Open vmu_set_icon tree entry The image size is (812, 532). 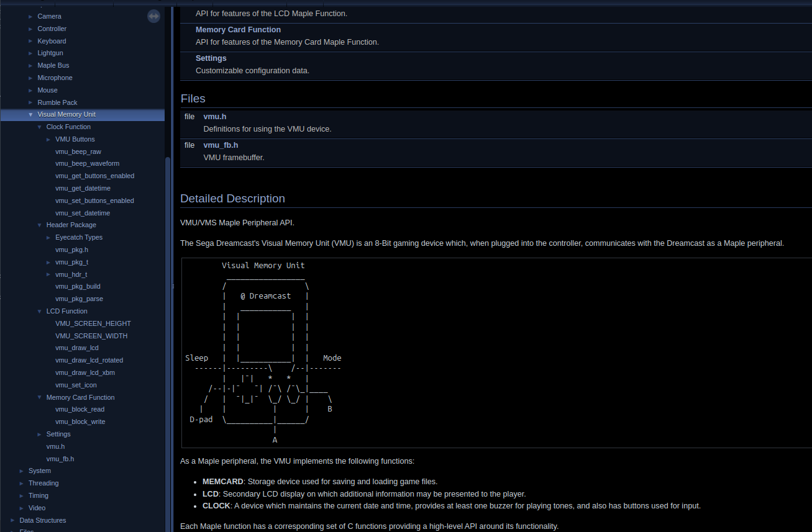coord(76,385)
